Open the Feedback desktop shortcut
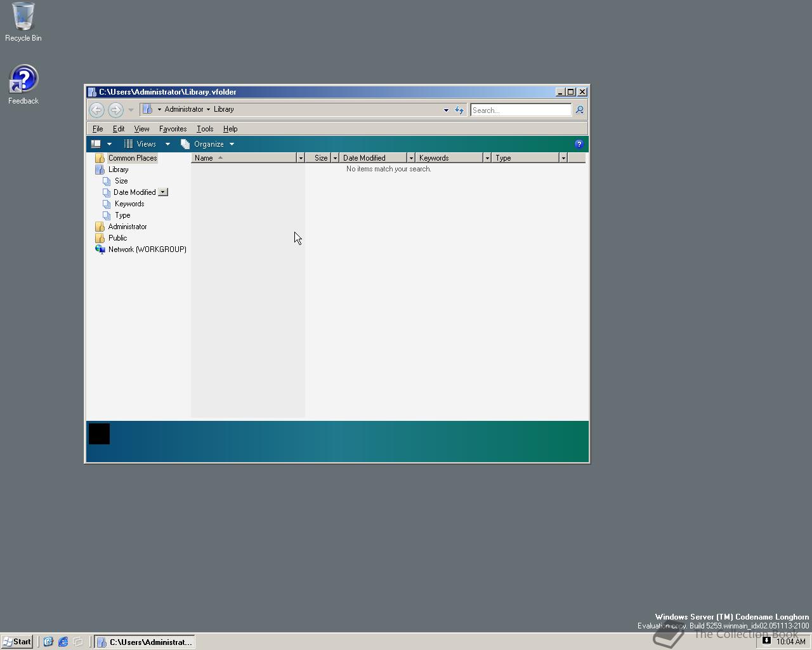Image resolution: width=812 pixels, height=650 pixels. pyautogui.click(x=23, y=84)
